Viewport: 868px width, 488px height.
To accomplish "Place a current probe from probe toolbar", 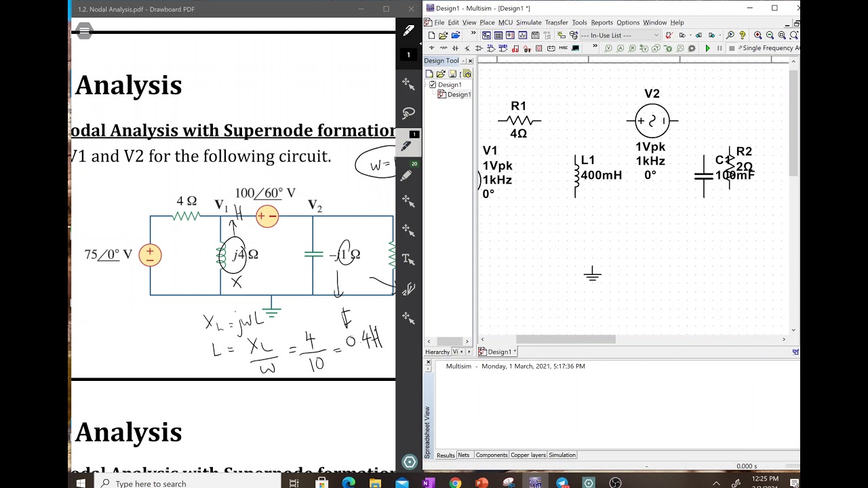I will [x=620, y=48].
